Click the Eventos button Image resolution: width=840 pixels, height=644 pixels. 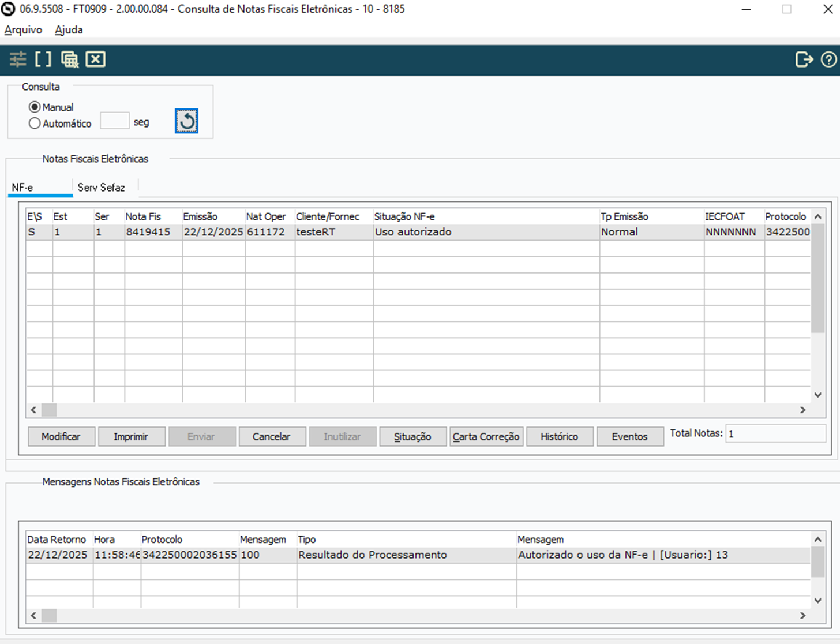[629, 436]
